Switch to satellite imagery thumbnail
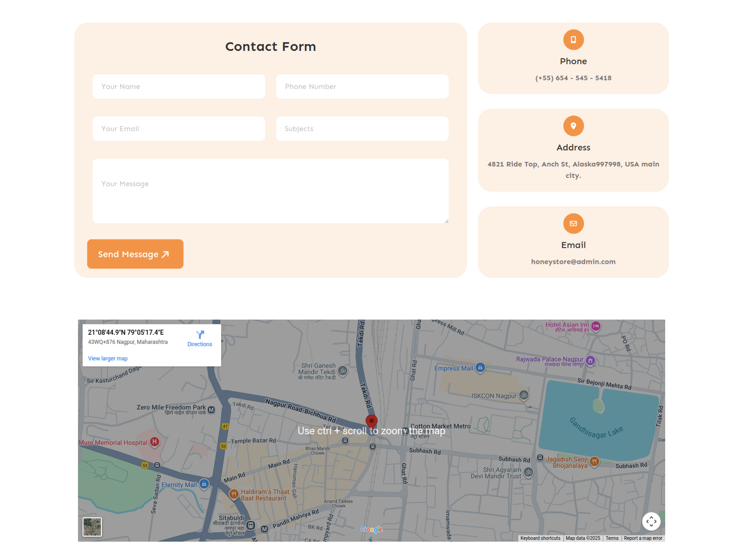734x560 pixels. [x=92, y=527]
